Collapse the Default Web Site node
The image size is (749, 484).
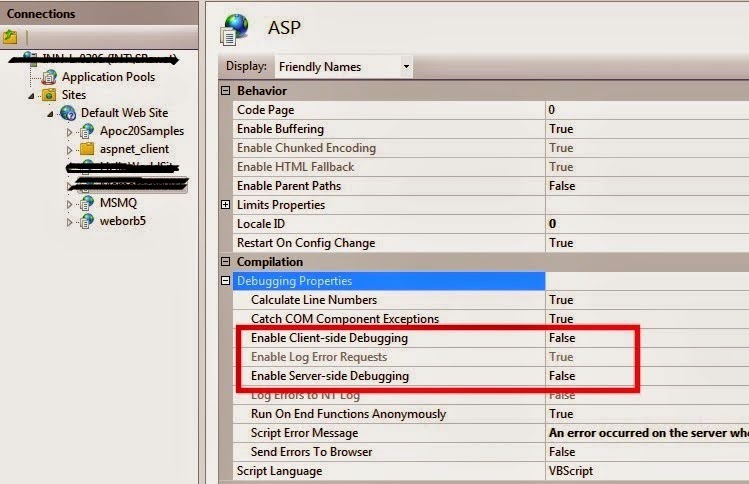coord(50,114)
